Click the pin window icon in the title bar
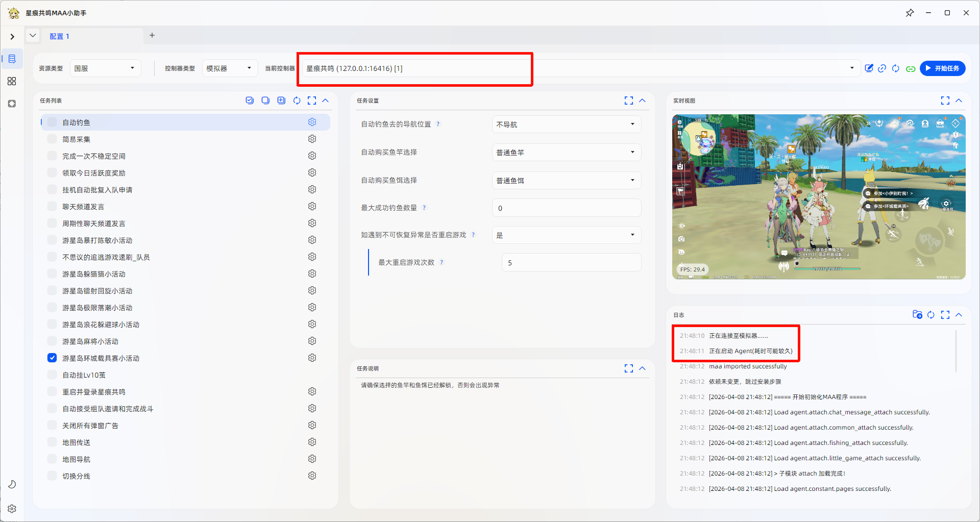 point(910,13)
